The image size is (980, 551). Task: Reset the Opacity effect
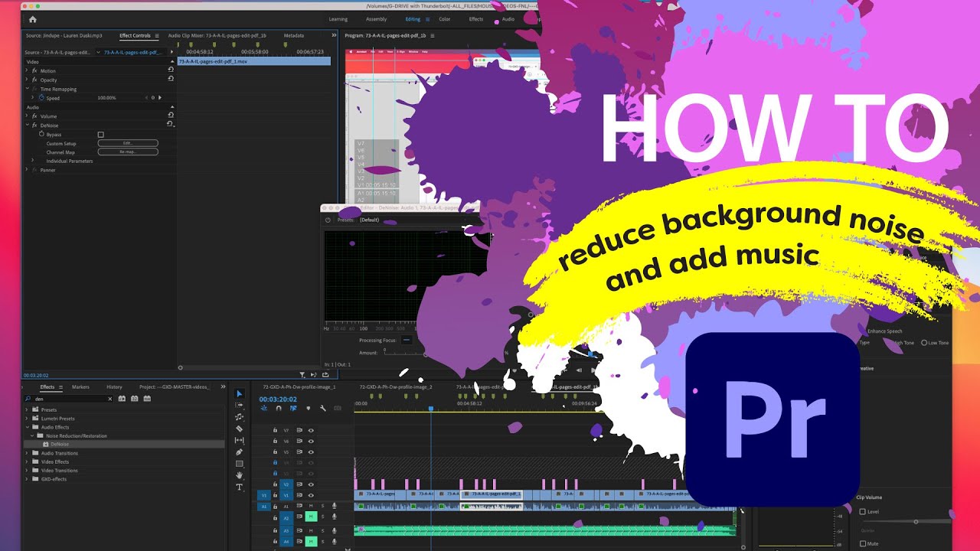[x=171, y=79]
